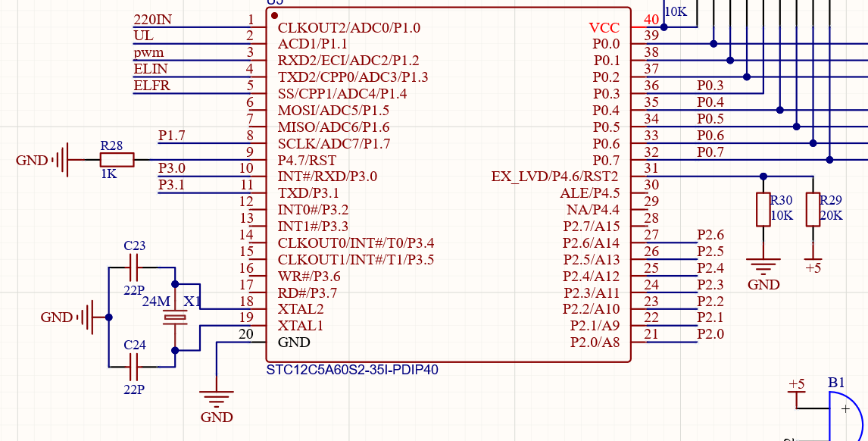Image resolution: width=868 pixels, height=441 pixels.
Task: Select the "24M" crystal value
Action: (x=156, y=302)
